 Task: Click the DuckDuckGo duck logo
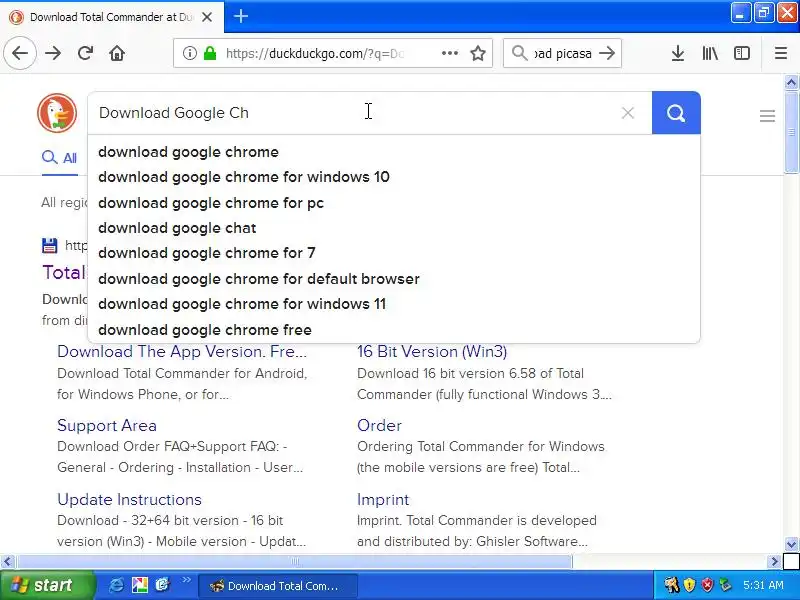pos(57,113)
